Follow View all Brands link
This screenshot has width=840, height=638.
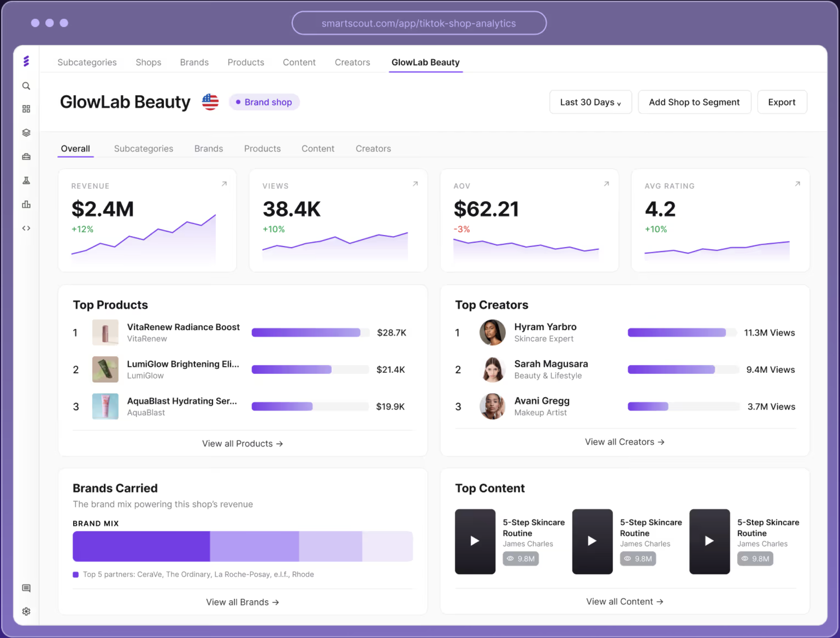tap(243, 602)
